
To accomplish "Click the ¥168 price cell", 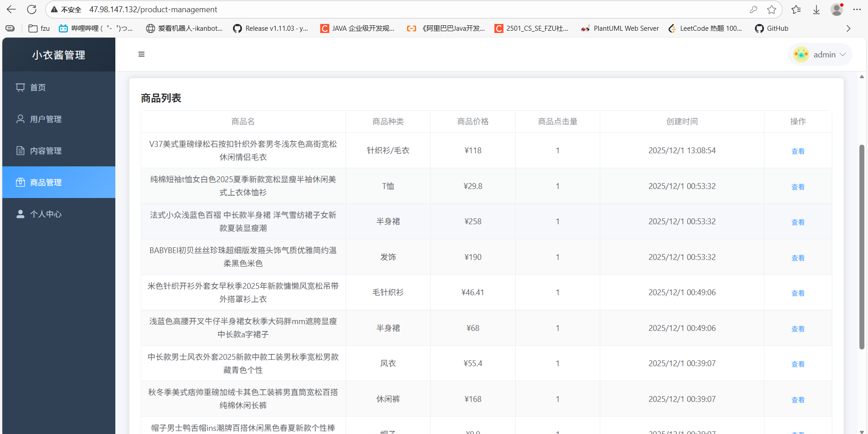I will (473, 399).
